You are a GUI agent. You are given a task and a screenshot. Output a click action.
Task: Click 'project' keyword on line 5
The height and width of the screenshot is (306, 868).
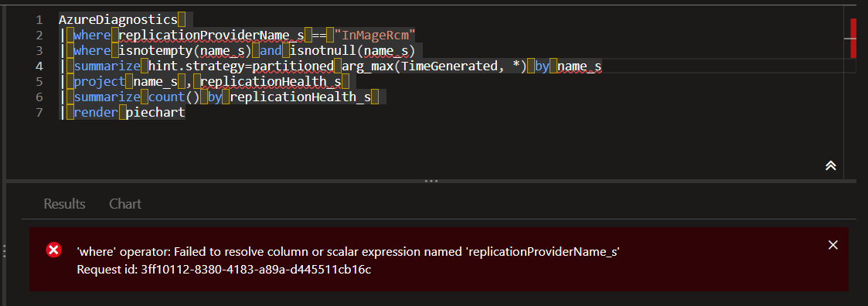point(99,82)
